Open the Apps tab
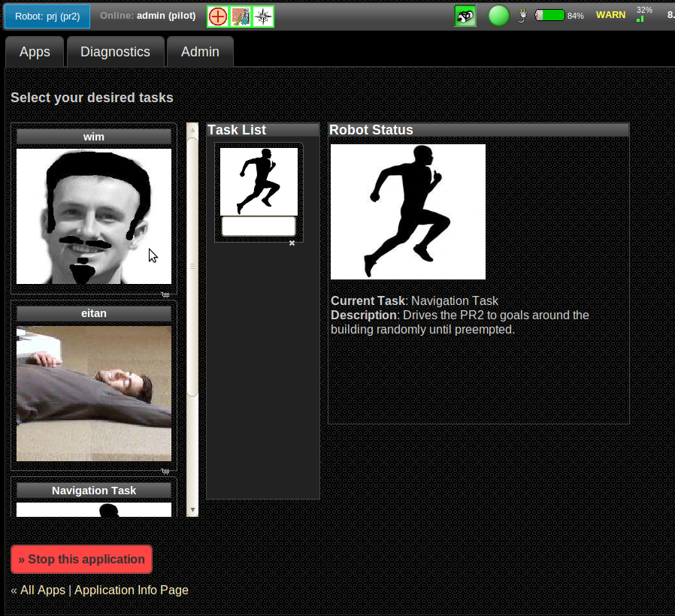The height and width of the screenshot is (616, 675). pos(35,52)
